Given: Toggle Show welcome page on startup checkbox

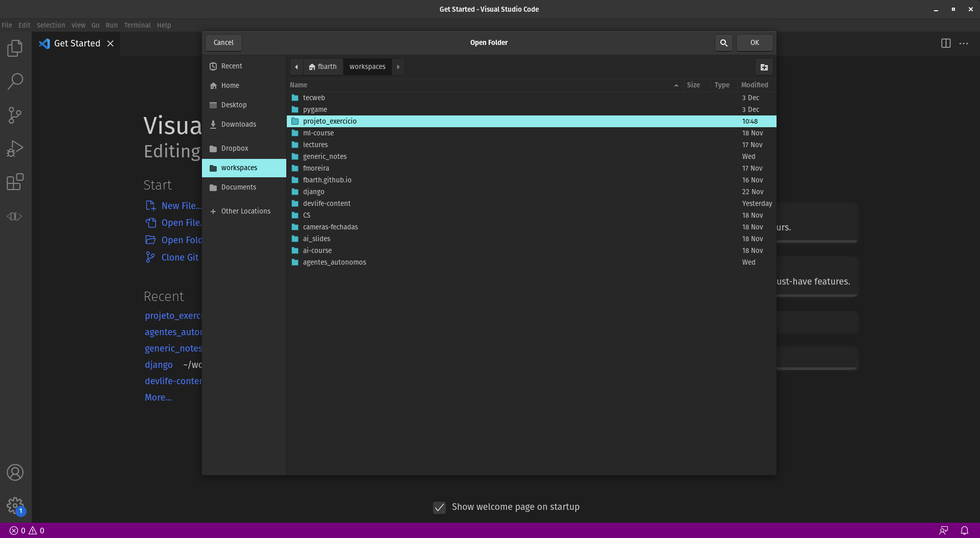Looking at the screenshot, I should 439,507.
